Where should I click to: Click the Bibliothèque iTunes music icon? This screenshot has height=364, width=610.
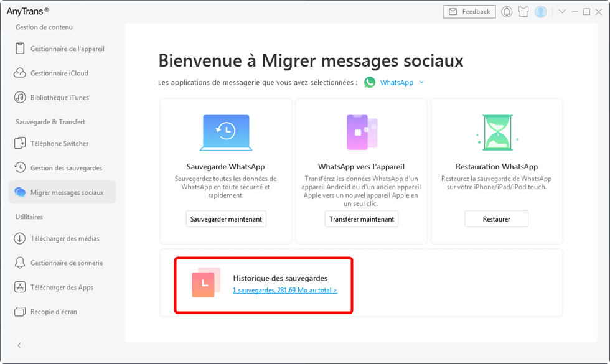tap(20, 97)
